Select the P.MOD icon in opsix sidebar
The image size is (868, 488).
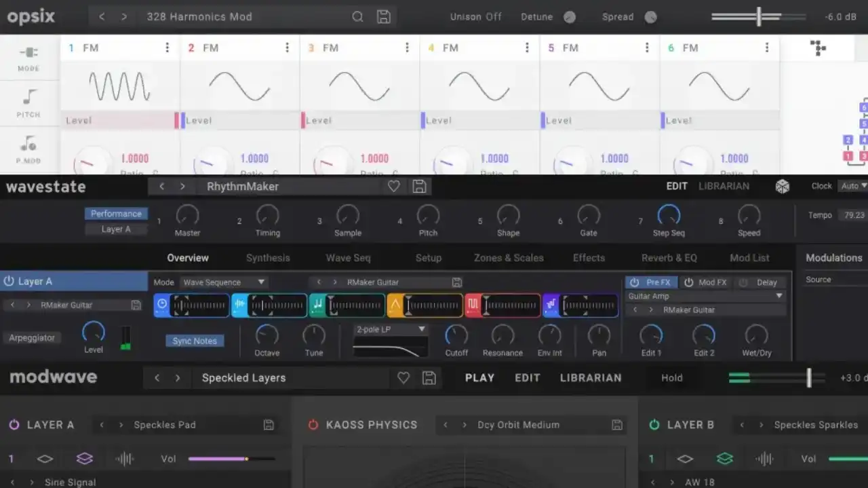point(28,149)
